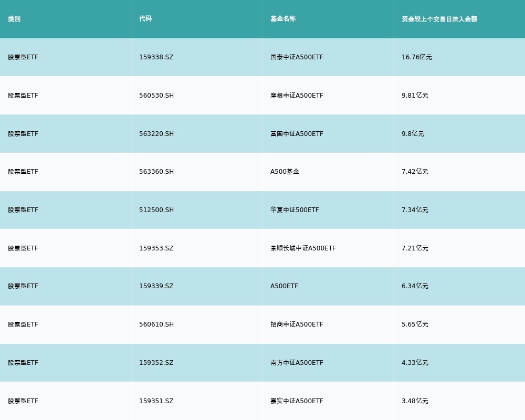The image size is (525, 420).
Task: Open the 富国中证A500ETF entry
Action: point(297,134)
